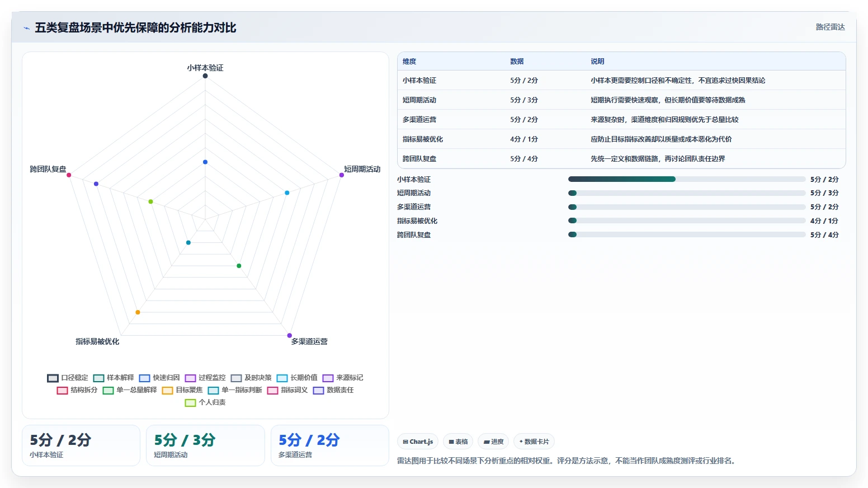Click the description starting 应防止目标指标改善
Viewport: 868px width, 488px height.
[661, 139]
